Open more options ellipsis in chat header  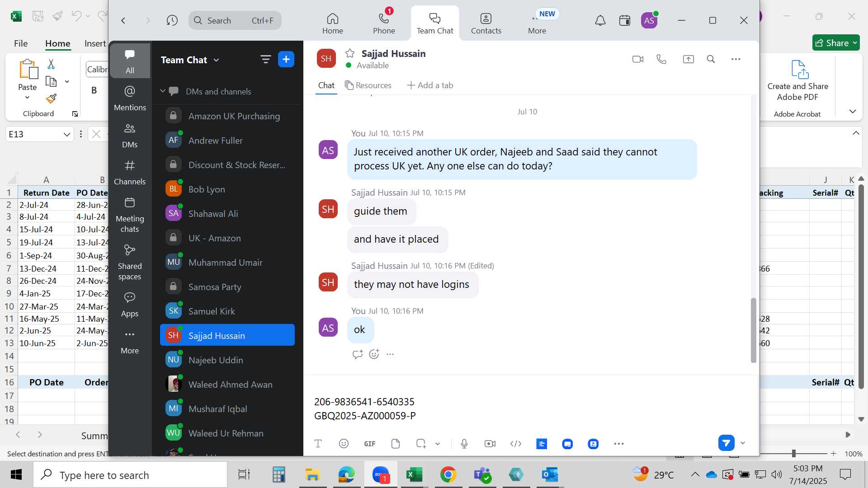coord(736,59)
